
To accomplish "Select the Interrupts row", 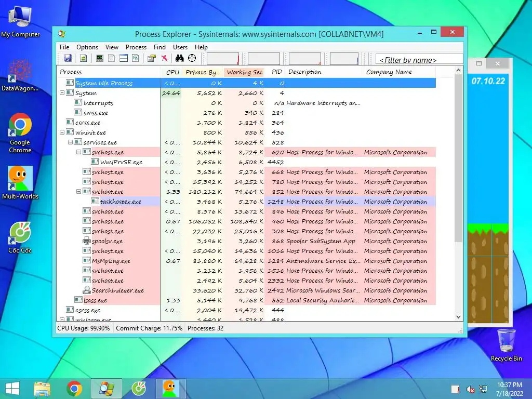I will click(x=246, y=103).
